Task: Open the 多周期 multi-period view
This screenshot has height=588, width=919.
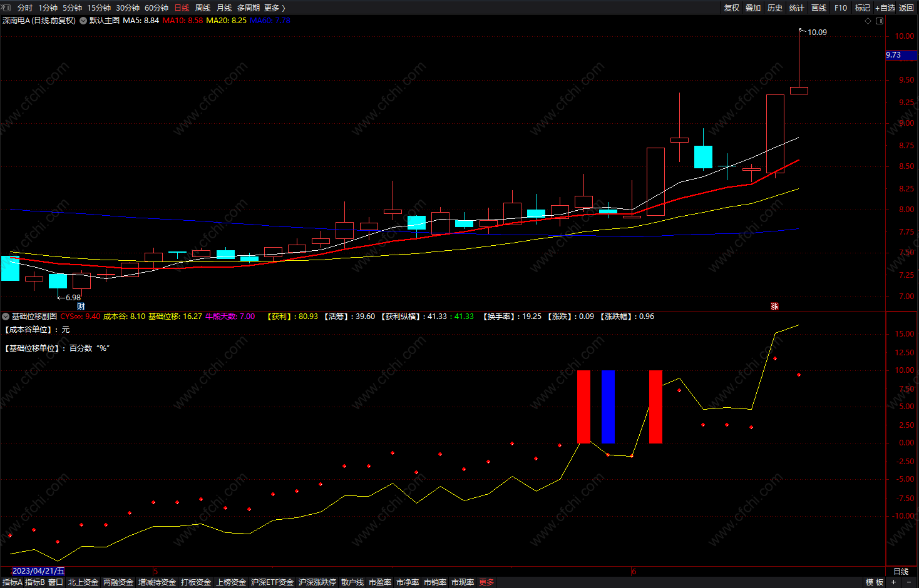Action: [249, 8]
